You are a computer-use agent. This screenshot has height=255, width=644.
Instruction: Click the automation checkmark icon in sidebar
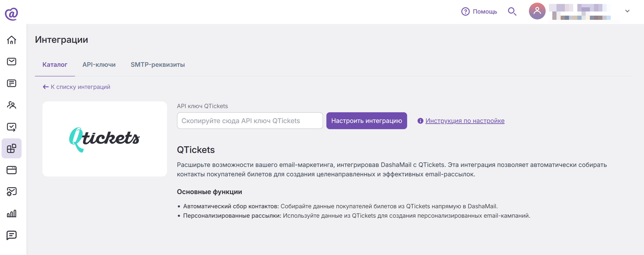(x=11, y=127)
